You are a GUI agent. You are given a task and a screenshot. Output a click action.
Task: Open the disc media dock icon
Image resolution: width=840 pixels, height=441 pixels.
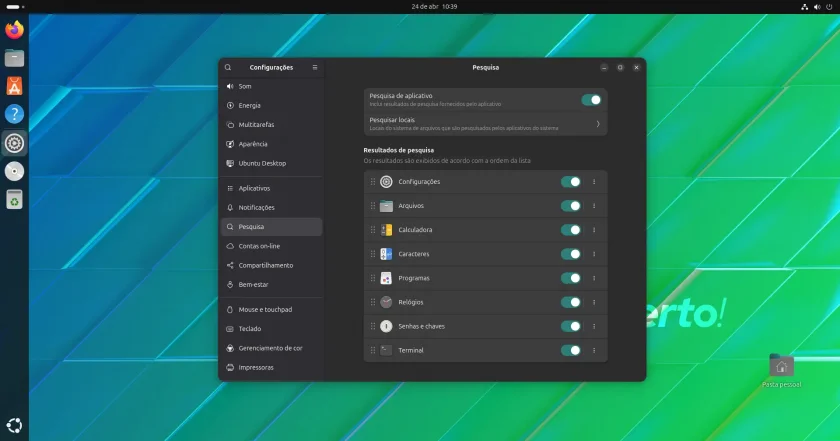(x=14, y=171)
